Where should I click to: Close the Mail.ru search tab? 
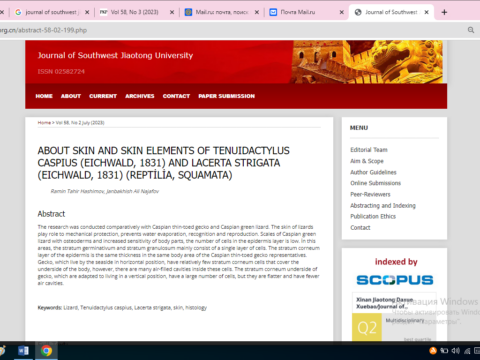[x=257, y=12]
